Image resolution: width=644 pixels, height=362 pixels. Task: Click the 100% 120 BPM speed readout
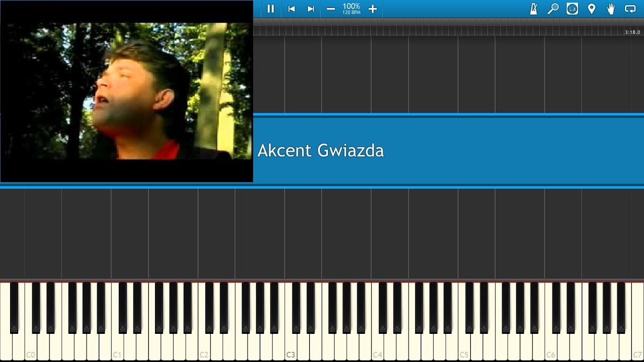351,9
